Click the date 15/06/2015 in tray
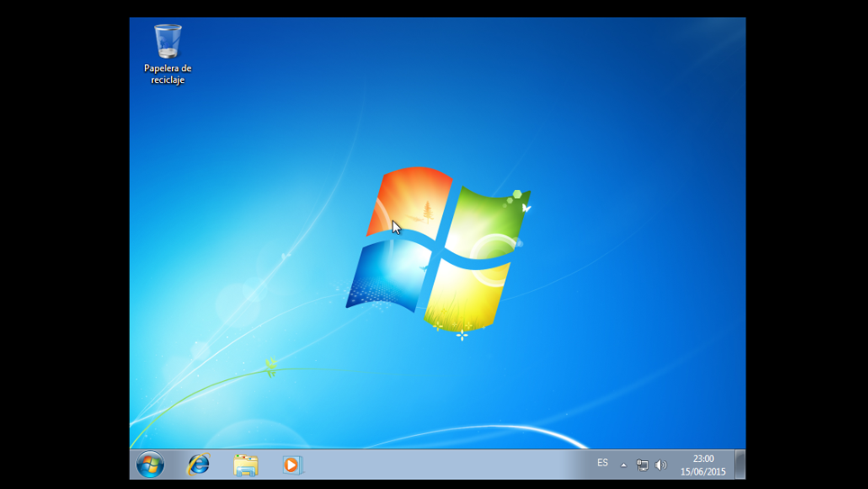The width and height of the screenshot is (868, 489). click(703, 472)
